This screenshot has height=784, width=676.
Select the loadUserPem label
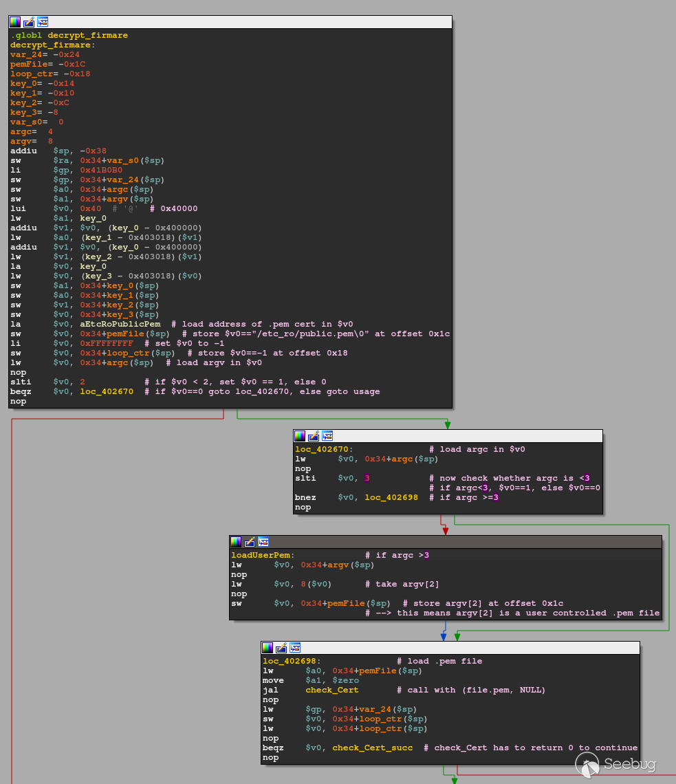click(262, 555)
